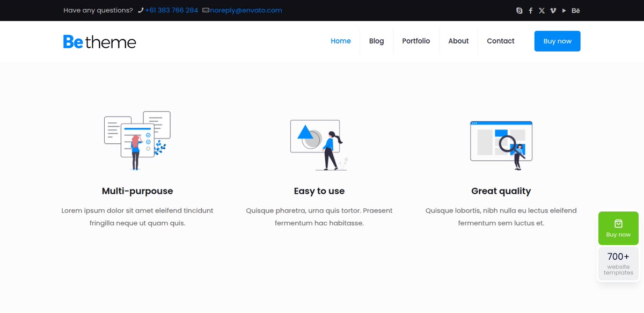Open the Skype social icon
644x313 pixels.
pos(519,11)
